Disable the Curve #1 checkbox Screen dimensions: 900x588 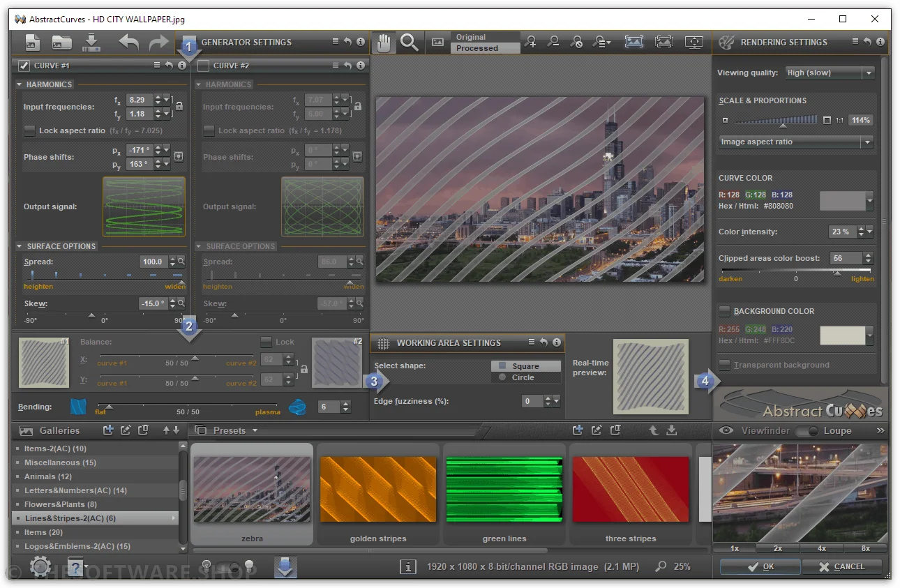tap(24, 66)
